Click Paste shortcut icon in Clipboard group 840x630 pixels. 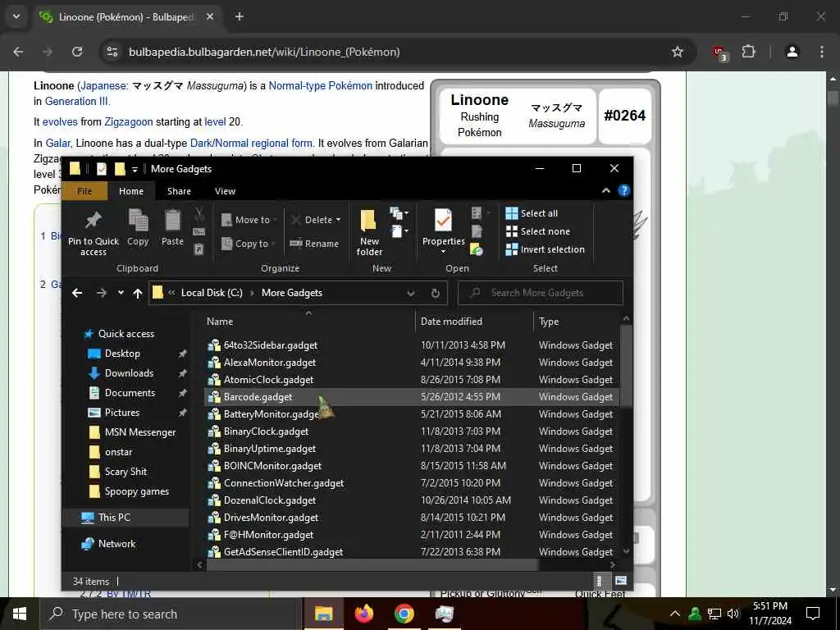(199, 249)
